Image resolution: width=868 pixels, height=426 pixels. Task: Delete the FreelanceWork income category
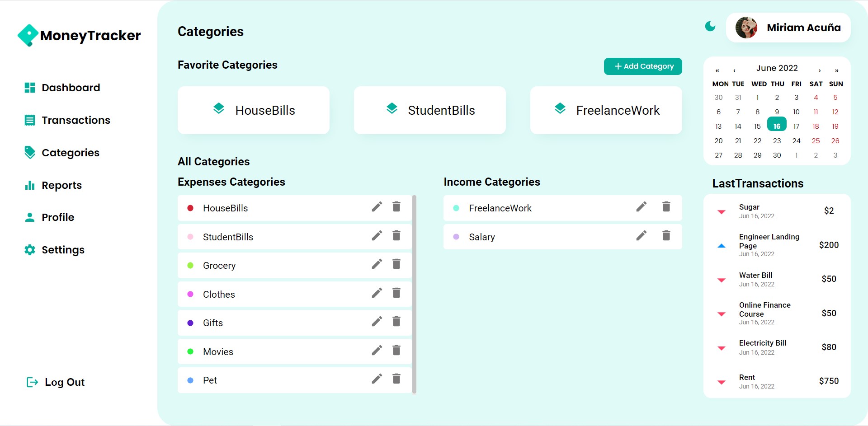pyautogui.click(x=666, y=207)
